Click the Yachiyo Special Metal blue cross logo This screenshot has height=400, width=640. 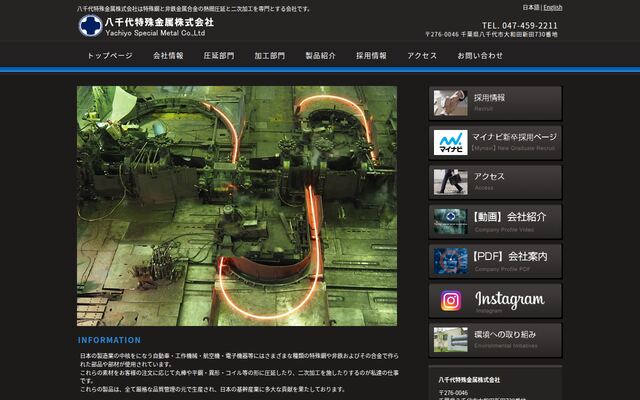click(90, 26)
